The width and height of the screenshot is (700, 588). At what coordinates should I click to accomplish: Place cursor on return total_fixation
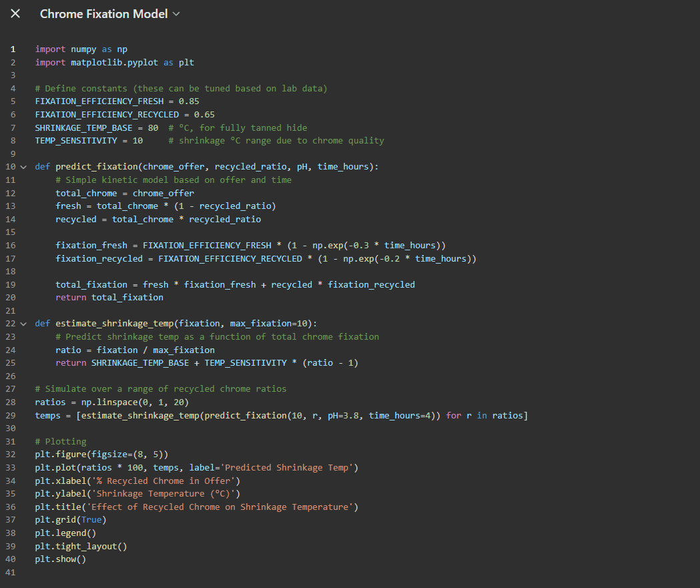[109, 298]
